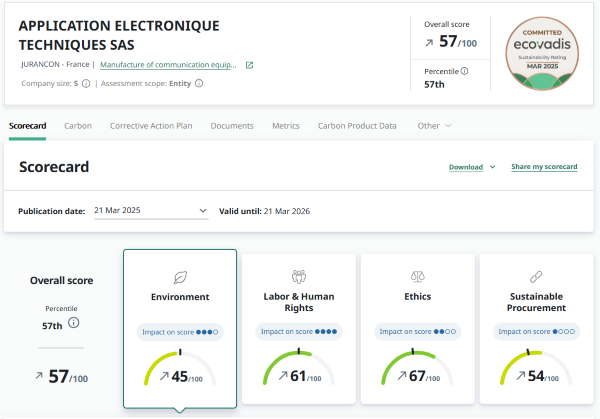
Task: Click the large 57/100 under Overall score
Action: click(68, 377)
